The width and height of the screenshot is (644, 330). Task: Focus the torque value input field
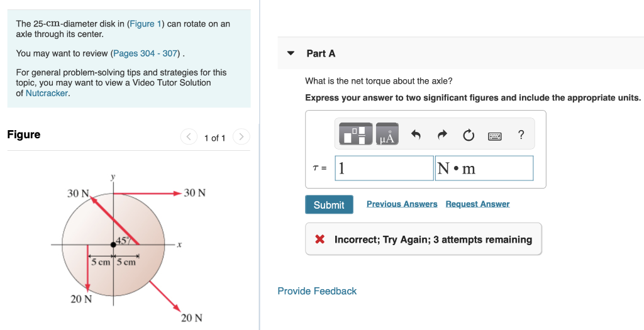384,168
